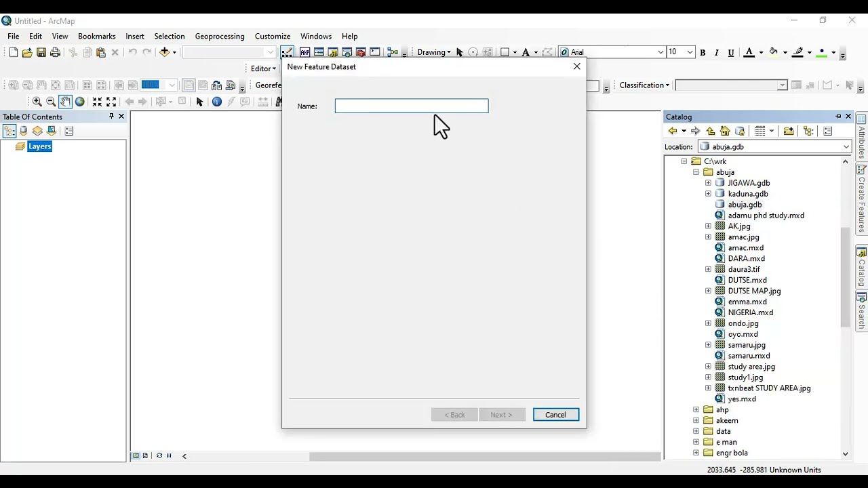Switch to List By Source view
This screenshot has height=488, width=868.
pyautogui.click(x=24, y=131)
